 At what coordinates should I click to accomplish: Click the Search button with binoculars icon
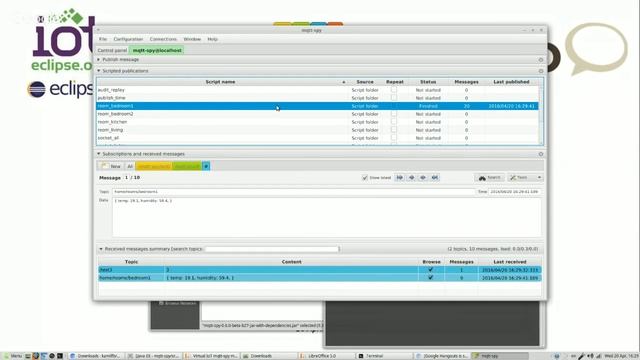point(489,178)
